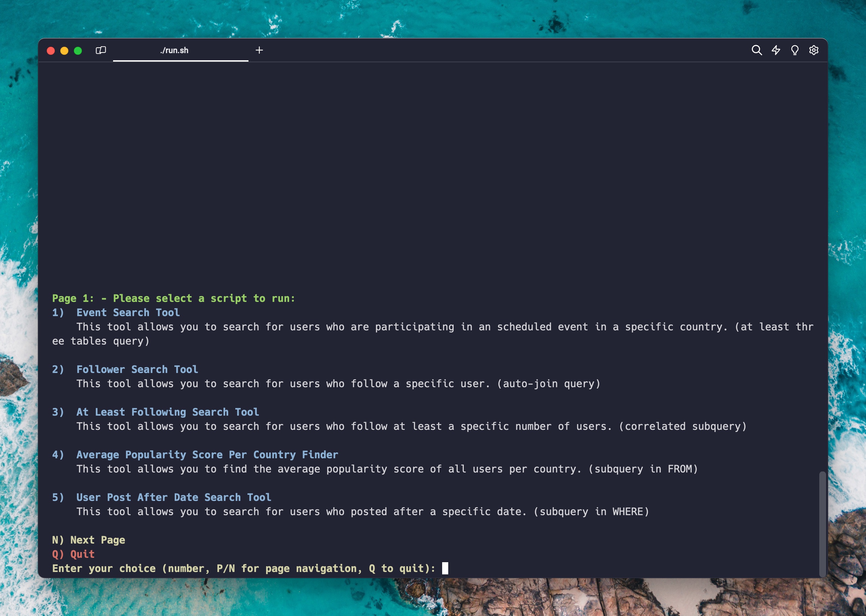This screenshot has width=866, height=616.
Task: Click the input cursor after choice prompt
Action: (x=445, y=568)
